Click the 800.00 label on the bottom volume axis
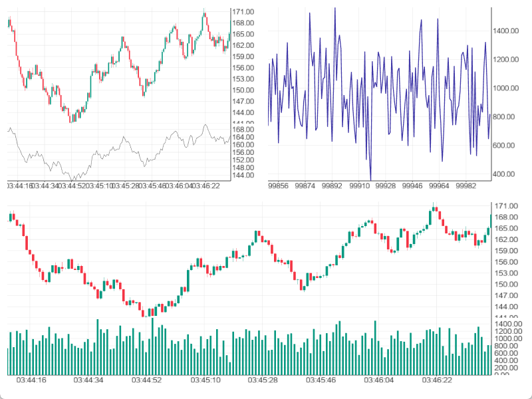 click(x=505, y=353)
